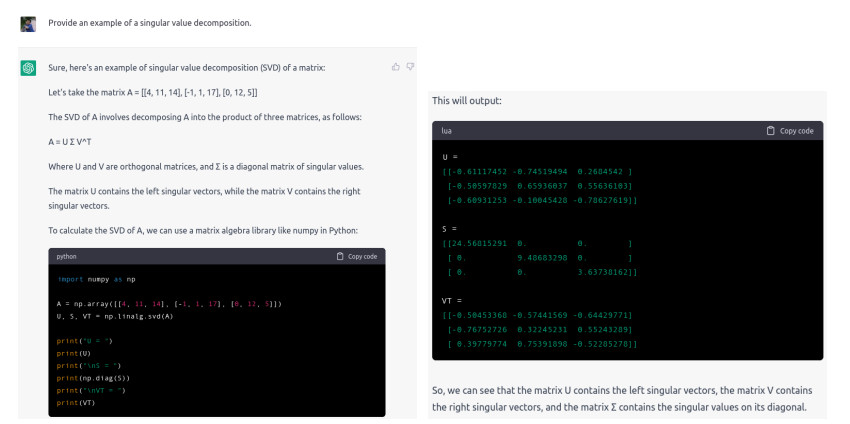This screenshot has height=424, width=850.
Task: Click the user profile avatar
Action: (x=28, y=22)
